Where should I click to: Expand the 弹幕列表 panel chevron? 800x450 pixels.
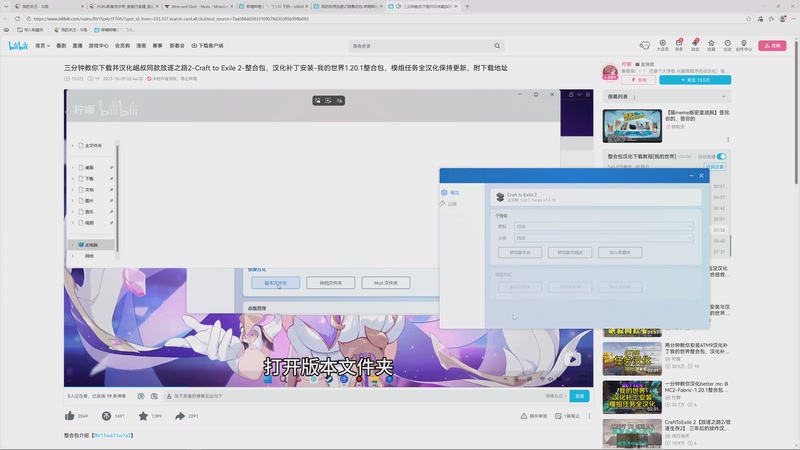(723, 96)
